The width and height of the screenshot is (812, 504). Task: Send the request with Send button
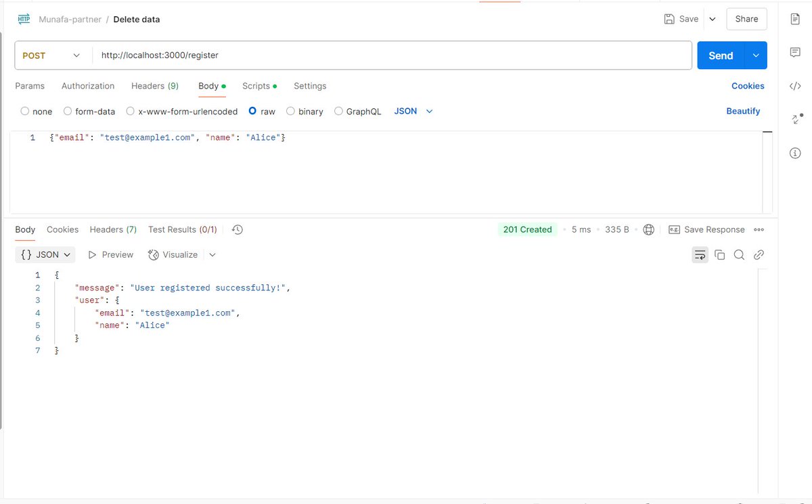click(x=721, y=55)
